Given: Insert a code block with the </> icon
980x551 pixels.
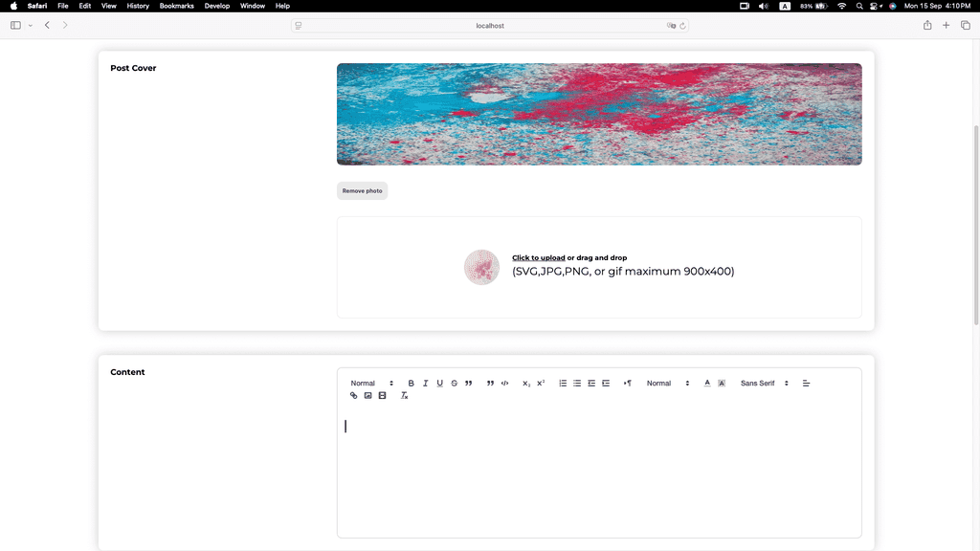Looking at the screenshot, I should (x=504, y=383).
